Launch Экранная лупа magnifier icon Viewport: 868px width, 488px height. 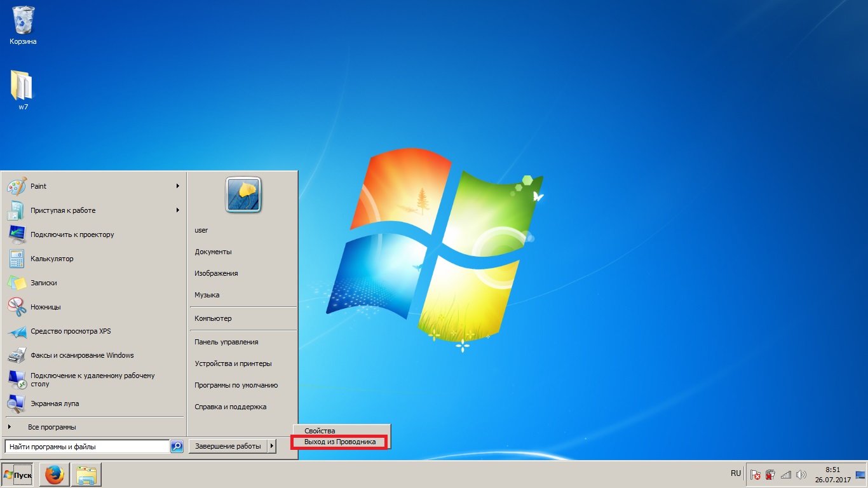tap(17, 403)
